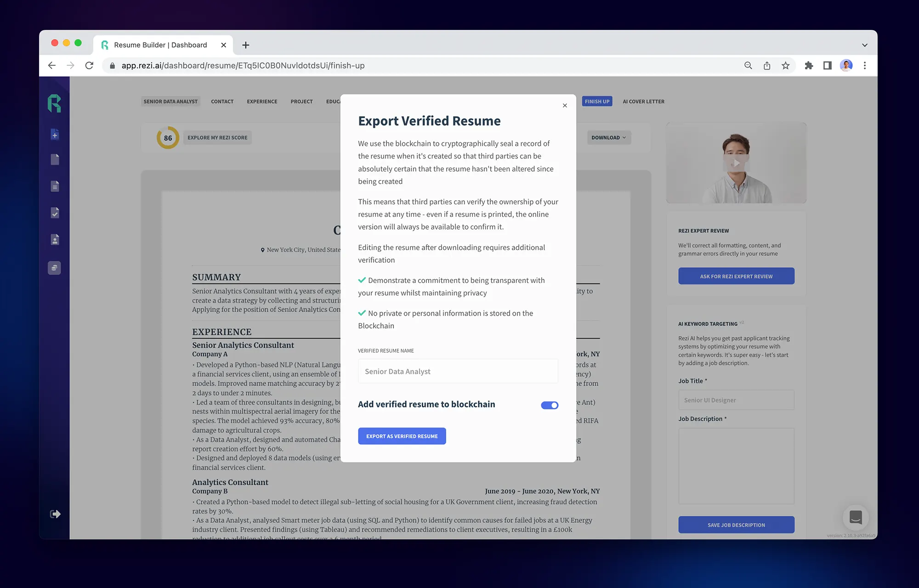
Task: Bookmark this page with the star icon
Action: (786, 66)
